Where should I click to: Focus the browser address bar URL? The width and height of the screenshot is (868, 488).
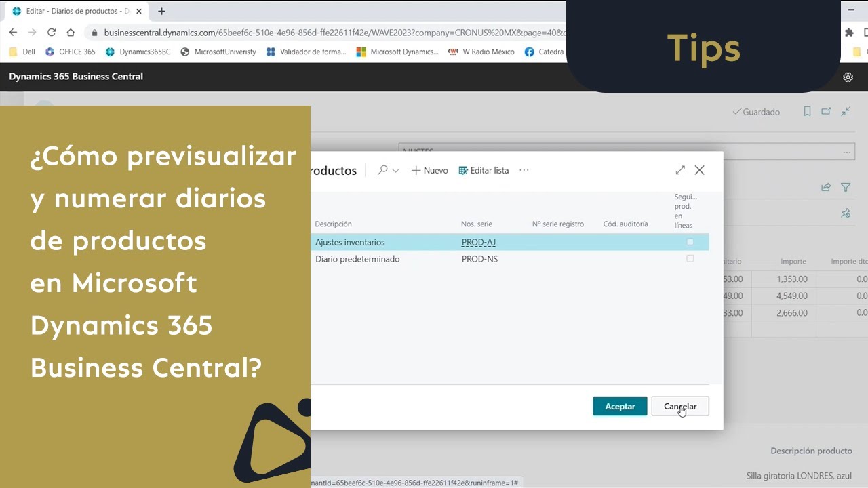334,33
